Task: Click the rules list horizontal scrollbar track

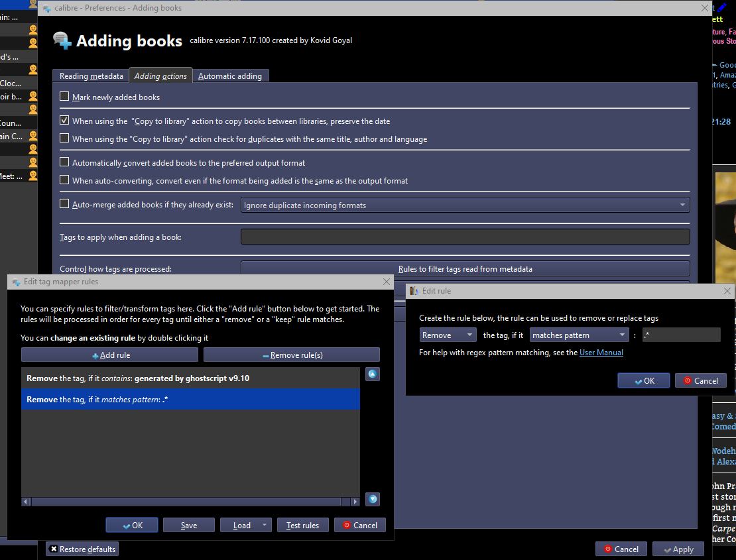Action: click(x=190, y=502)
